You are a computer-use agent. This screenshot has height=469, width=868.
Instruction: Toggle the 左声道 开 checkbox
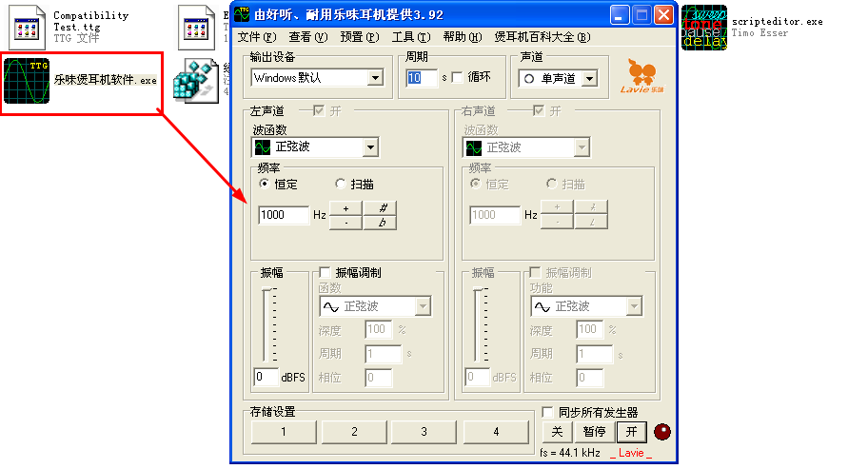pos(319,111)
